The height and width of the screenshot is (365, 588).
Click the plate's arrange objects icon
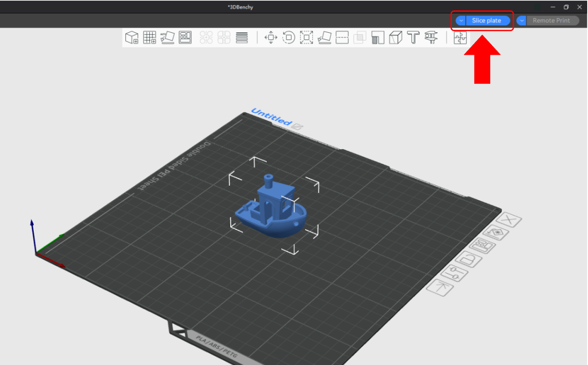tap(482, 246)
